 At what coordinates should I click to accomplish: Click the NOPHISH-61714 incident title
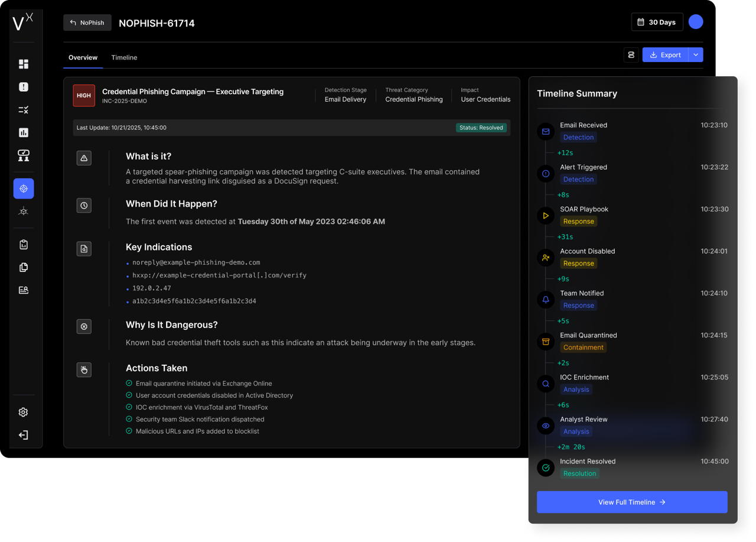tap(157, 23)
